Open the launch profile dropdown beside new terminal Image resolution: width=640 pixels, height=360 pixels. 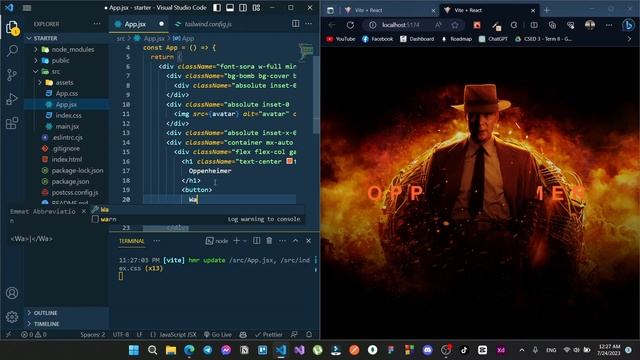(245, 241)
